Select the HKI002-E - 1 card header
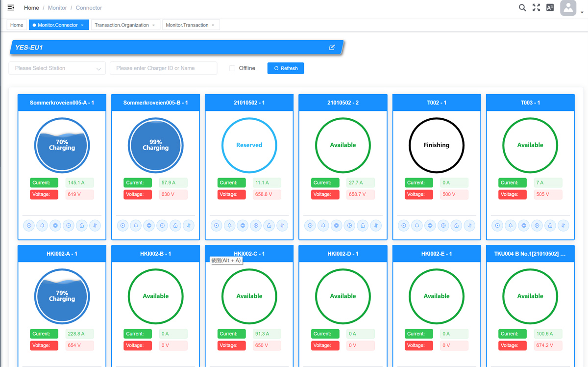 (x=436, y=254)
